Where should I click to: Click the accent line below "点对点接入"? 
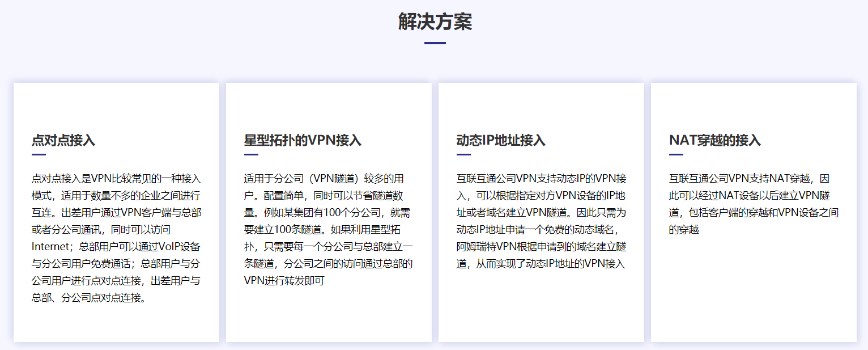coord(39,154)
